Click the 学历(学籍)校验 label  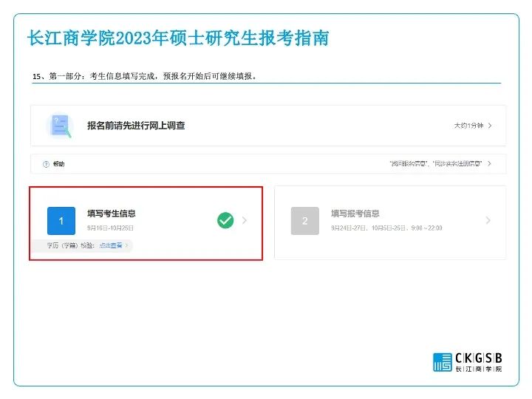(x=71, y=245)
